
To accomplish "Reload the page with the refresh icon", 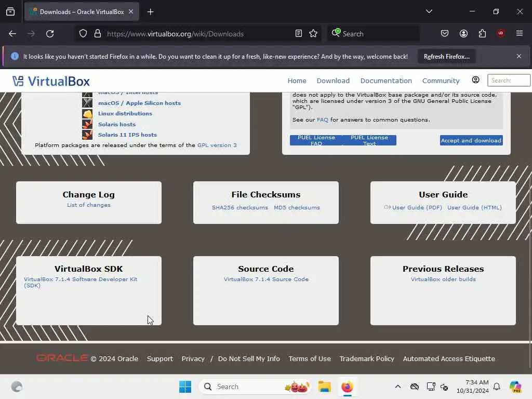I will [50, 34].
